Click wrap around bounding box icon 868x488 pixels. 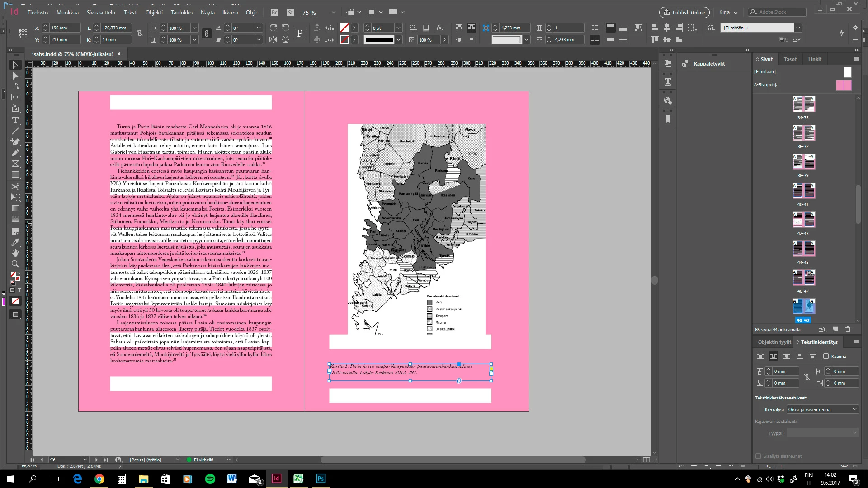point(774,356)
